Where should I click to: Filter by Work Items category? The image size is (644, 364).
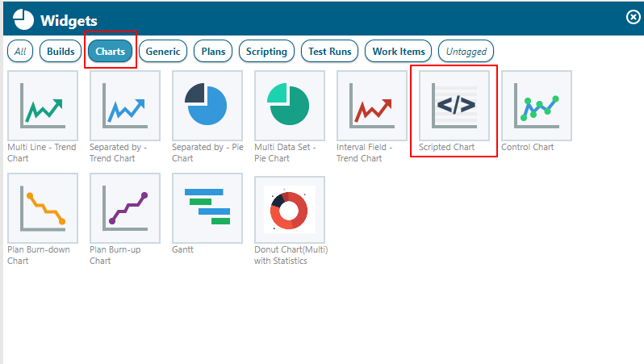pyautogui.click(x=399, y=52)
